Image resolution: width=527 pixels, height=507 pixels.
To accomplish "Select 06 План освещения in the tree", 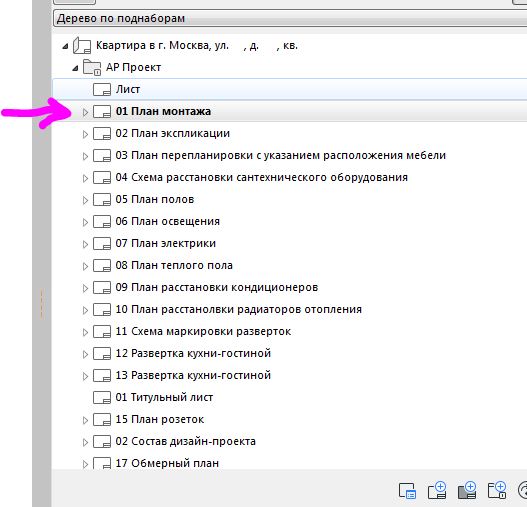I will [x=167, y=222].
